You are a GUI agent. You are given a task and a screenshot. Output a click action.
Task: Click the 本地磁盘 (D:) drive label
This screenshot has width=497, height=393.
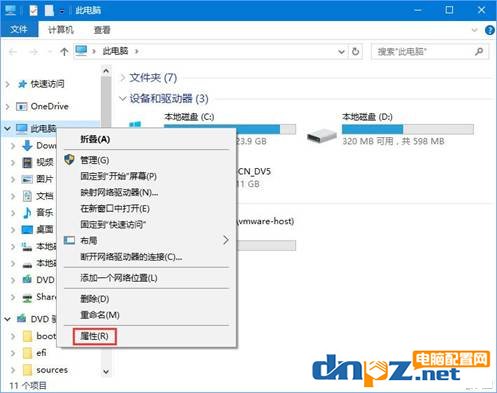click(367, 117)
